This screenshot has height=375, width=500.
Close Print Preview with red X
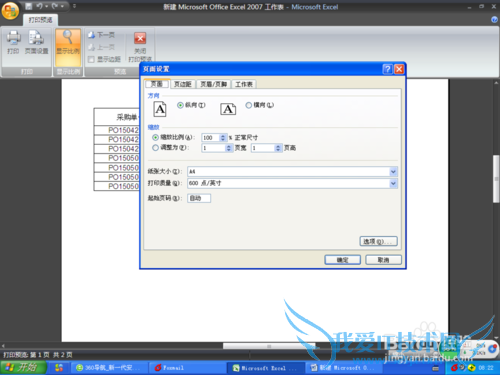pyautogui.click(x=140, y=46)
